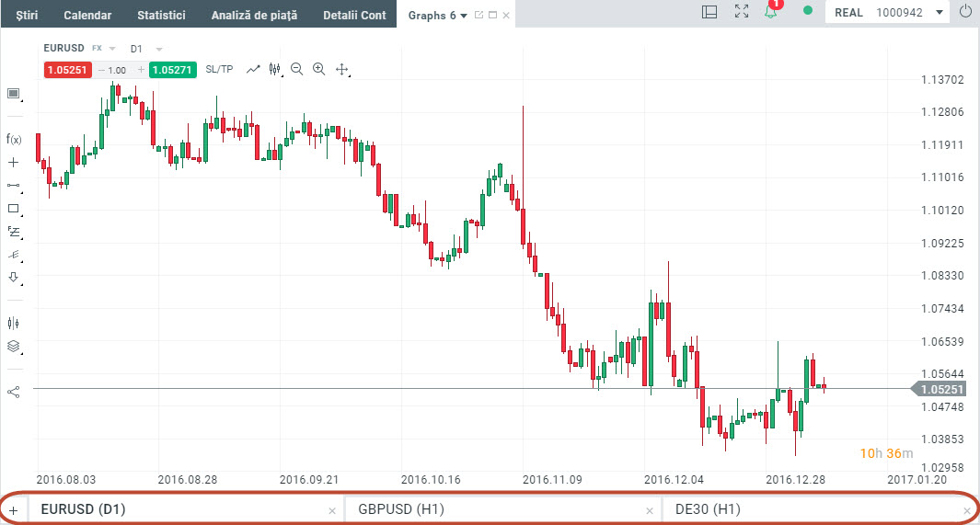980x525 pixels.
Task: Click the power logout icon
Action: tap(965, 11)
